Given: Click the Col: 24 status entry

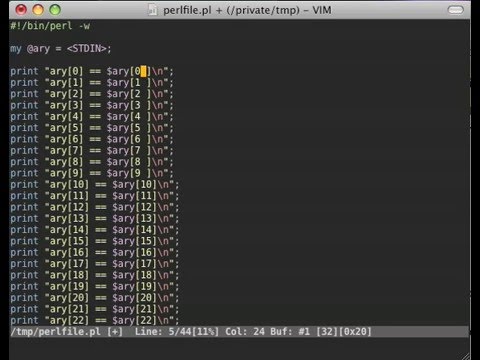Looking at the screenshot, I should (x=245, y=332).
